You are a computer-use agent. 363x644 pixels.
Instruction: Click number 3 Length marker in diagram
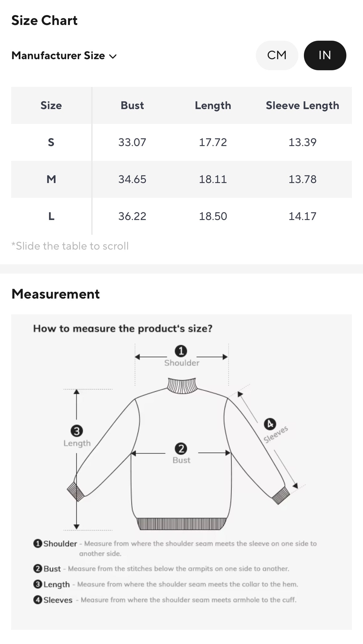coord(77,431)
